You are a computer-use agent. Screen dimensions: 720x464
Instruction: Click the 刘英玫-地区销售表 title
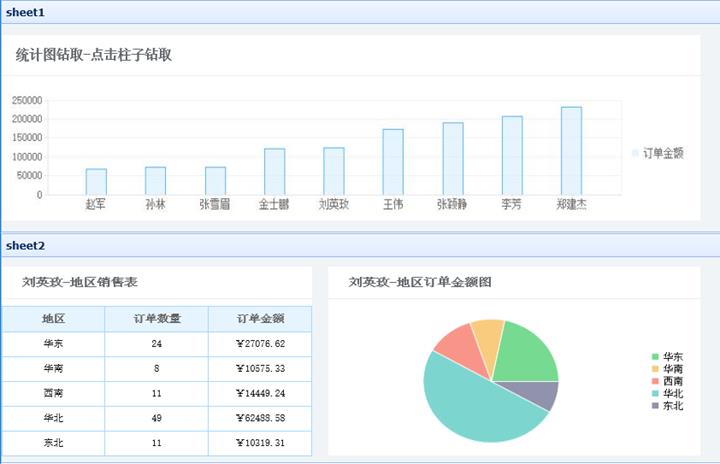click(80, 282)
